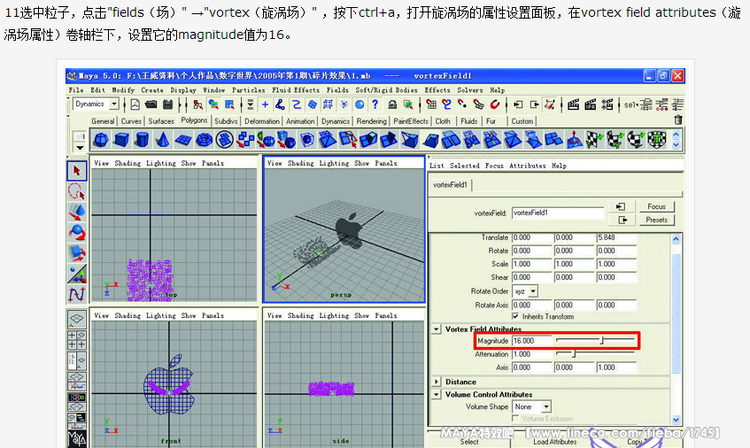
Task: Open the shelf menu down-arrow button
Action: point(80,148)
